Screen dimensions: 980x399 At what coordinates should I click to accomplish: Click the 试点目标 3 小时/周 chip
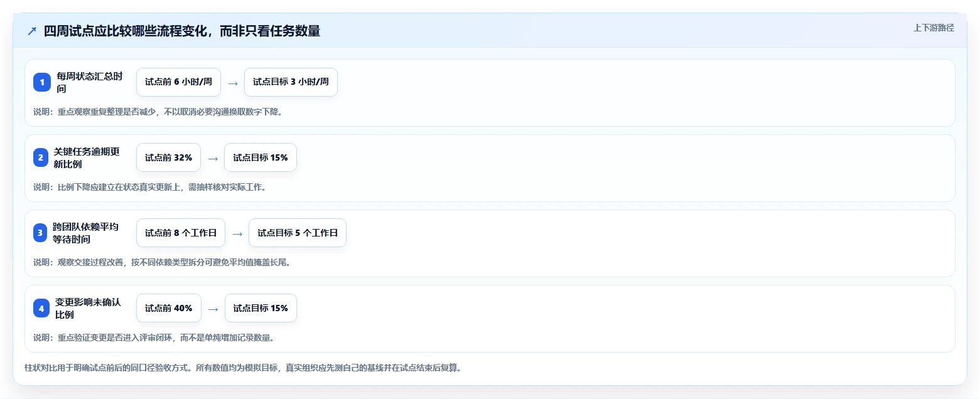(x=291, y=82)
